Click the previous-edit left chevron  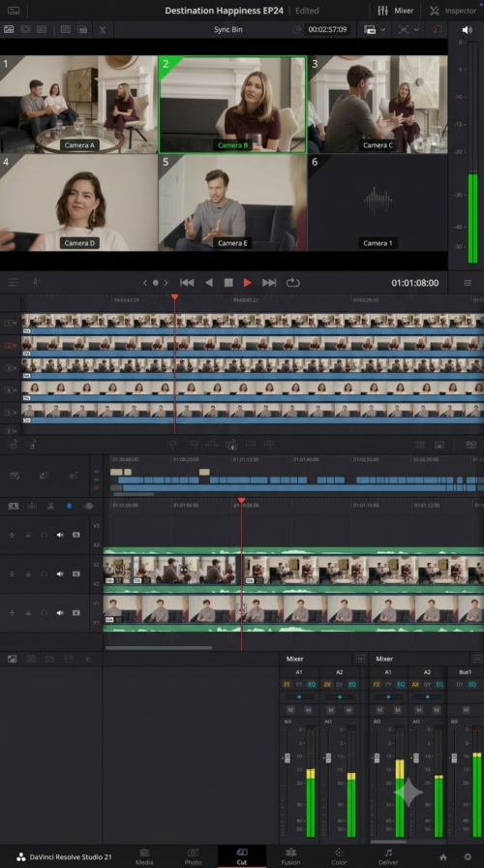click(x=145, y=283)
